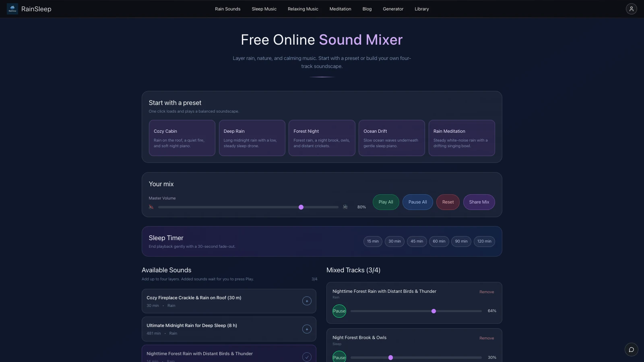The image size is (644, 362).
Task: Click the 'Your mix' heading
Action: click(x=161, y=184)
